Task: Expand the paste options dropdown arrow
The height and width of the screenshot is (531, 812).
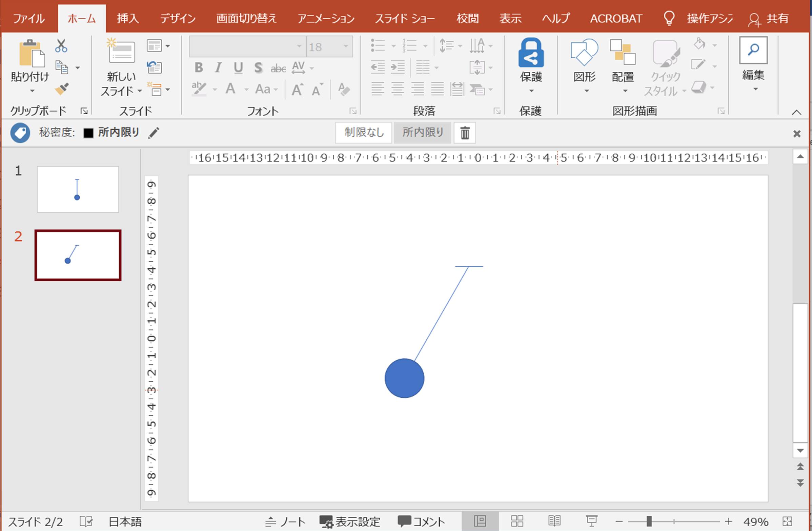Action: coord(32,91)
